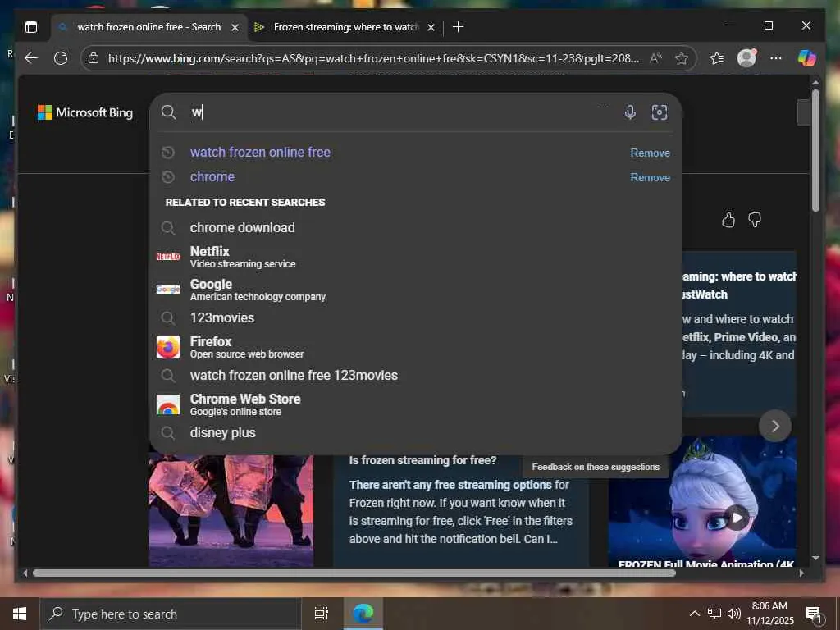840x630 pixels.
Task: Choose the 'chrome download' suggestion
Action: [242, 228]
